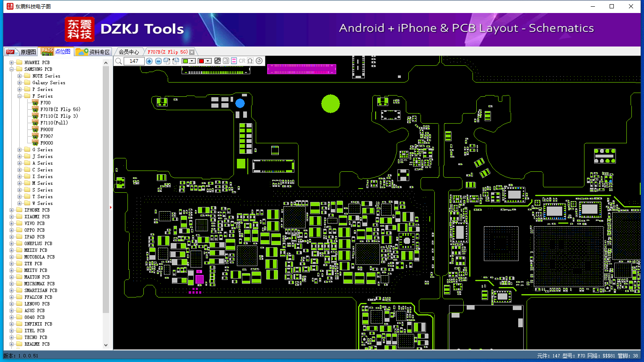Image resolution: width=644 pixels, height=362 pixels.
Task: Click the OPPO PCB folder icon
Action: tap(19, 230)
